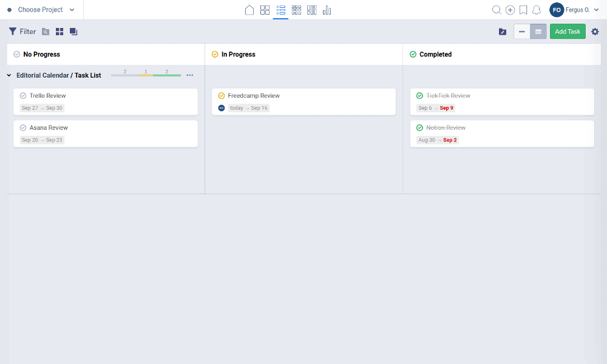Click the Sep 27 → Sep 30 date
This screenshot has width=607, height=364.
click(42, 108)
